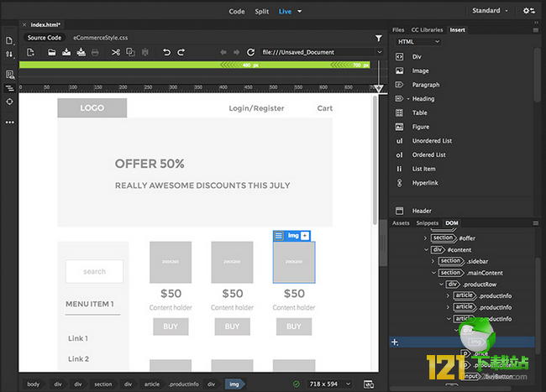Screen dimensions: 546x392
Task: Click the img element hamburger menu icon
Action: 279,236
